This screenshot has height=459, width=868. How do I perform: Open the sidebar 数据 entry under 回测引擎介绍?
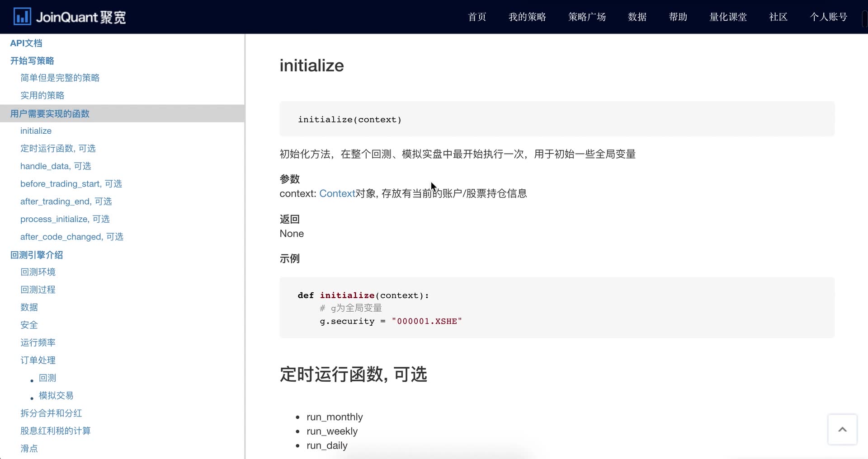click(x=29, y=307)
